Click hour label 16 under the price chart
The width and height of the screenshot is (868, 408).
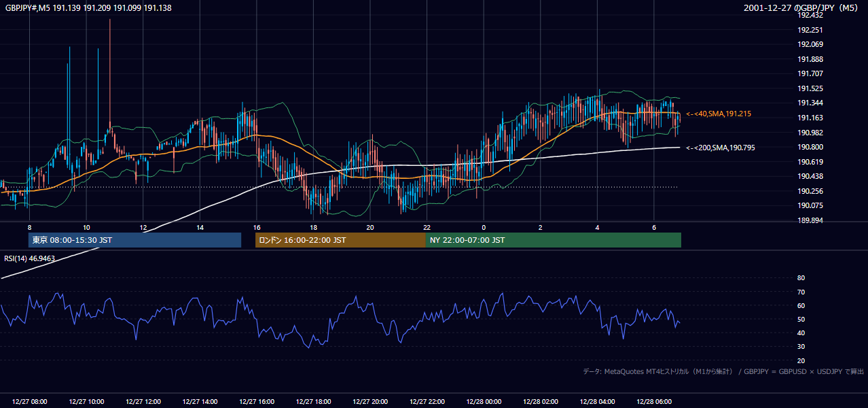(x=257, y=227)
